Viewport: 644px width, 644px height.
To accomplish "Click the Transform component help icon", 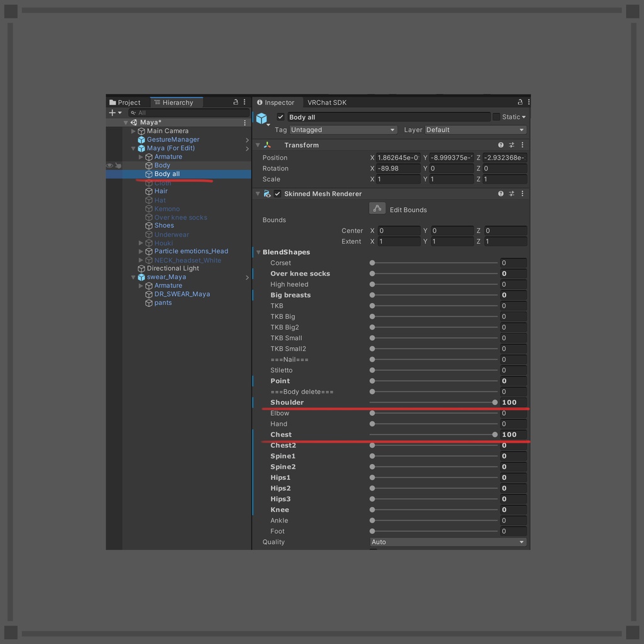I will click(x=501, y=145).
